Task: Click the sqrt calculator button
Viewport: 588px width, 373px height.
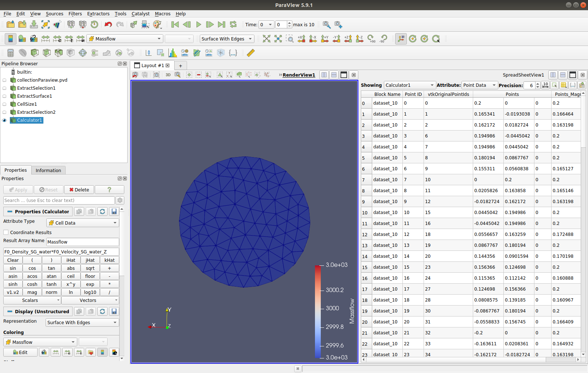Action: [x=90, y=268]
